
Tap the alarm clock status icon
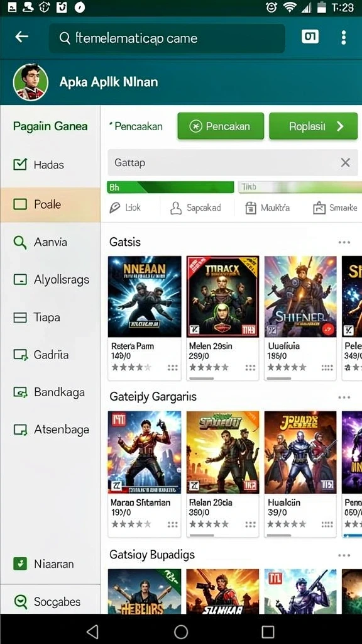point(271,8)
